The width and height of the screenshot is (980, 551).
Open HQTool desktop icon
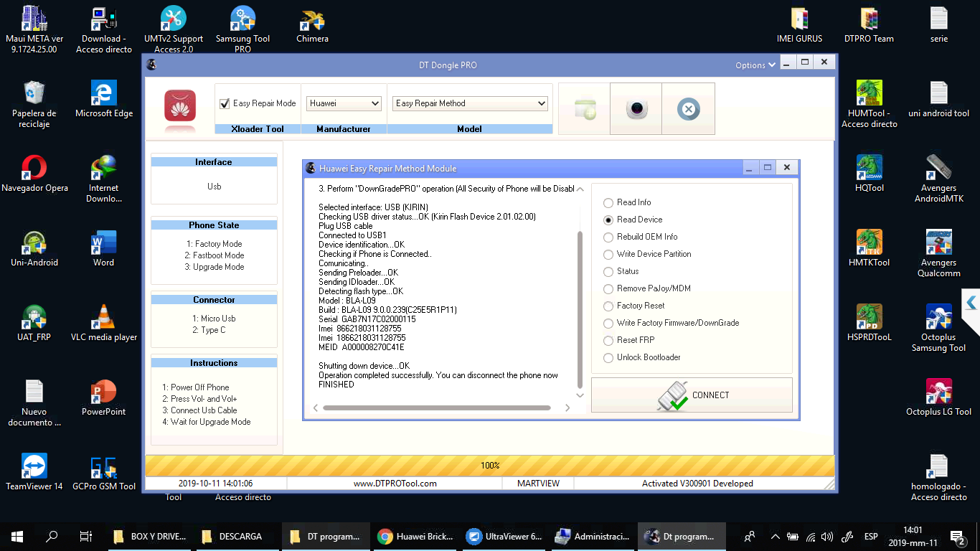point(870,174)
